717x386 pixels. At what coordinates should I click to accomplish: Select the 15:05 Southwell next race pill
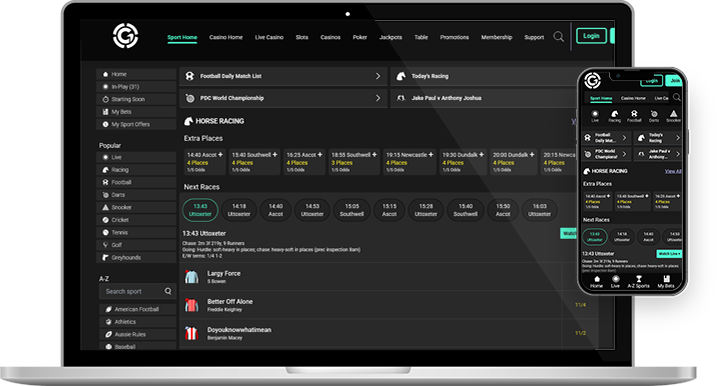coord(352,210)
